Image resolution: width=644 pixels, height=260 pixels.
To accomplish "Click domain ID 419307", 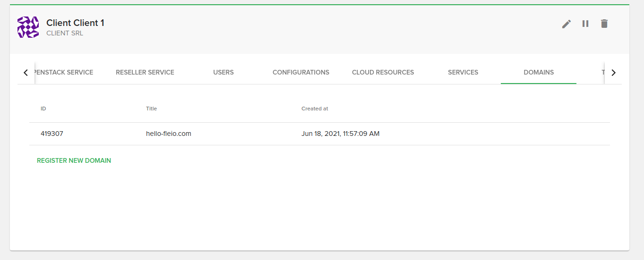I will tap(52, 134).
